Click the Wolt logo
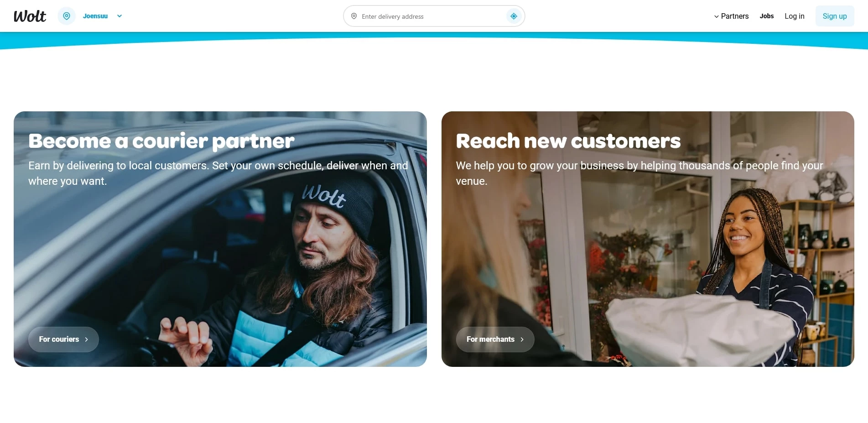This screenshot has height=423, width=868. pos(30,16)
